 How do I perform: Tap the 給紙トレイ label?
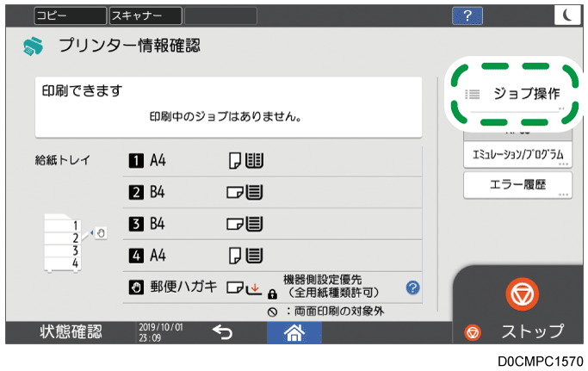click(x=63, y=160)
